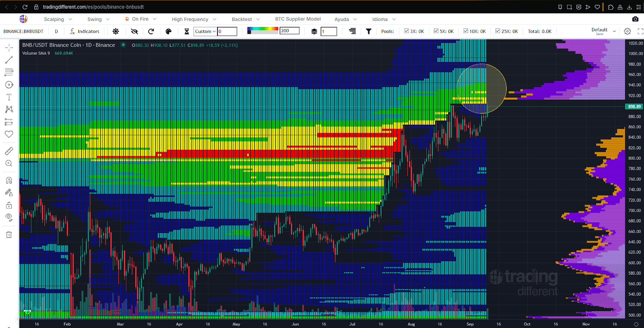
Task: Click the right-aligned bars icon
Action: coord(353,31)
